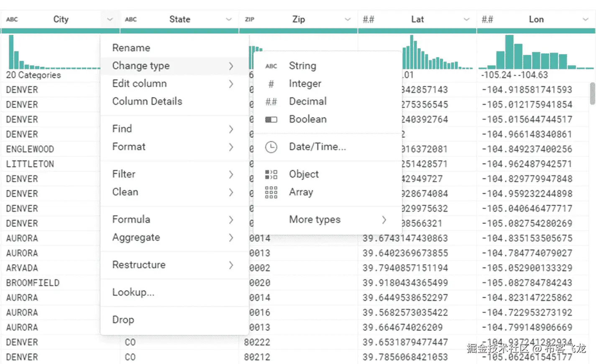This screenshot has width=596, height=364.
Task: Click the Lat column header label
Action: click(x=417, y=19)
